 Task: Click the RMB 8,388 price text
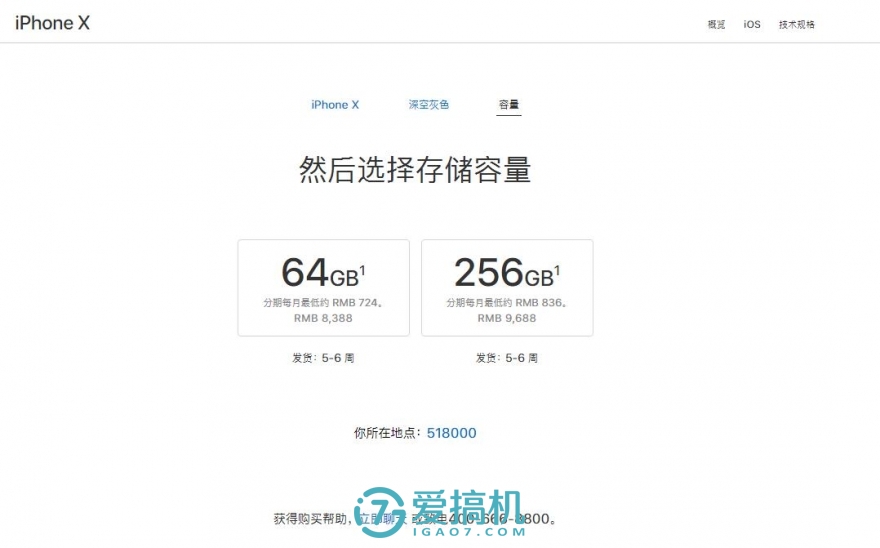point(323,318)
